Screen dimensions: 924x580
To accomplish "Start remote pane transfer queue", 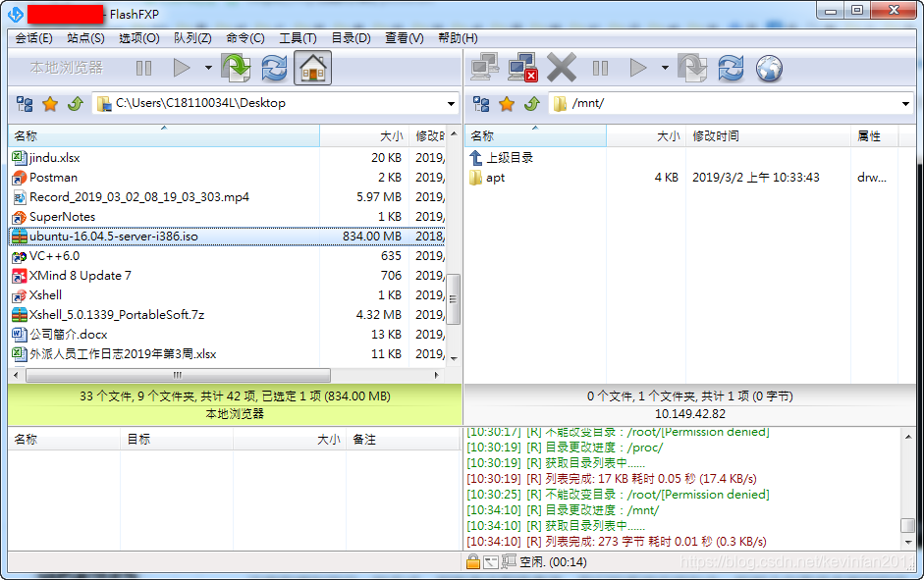I will [x=638, y=68].
